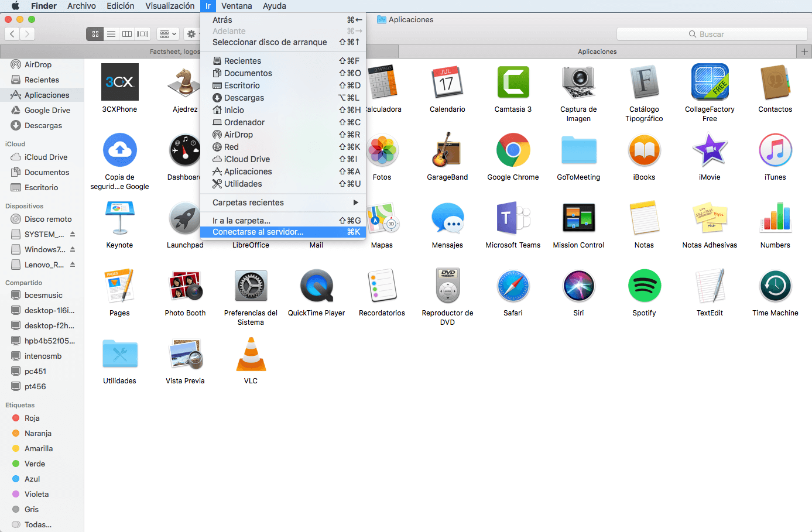Open the arrange-by grouping dropdown
This screenshot has height=532, width=812.
[x=168, y=34]
